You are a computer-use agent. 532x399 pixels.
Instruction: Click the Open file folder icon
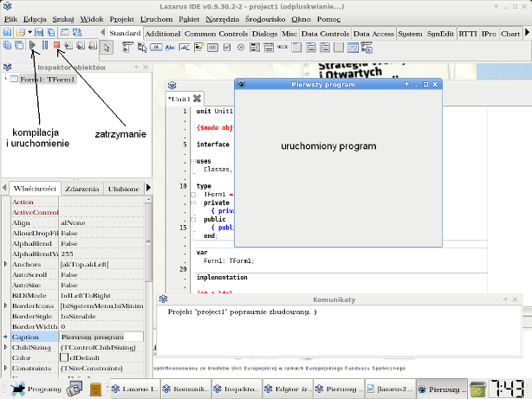coord(21,33)
